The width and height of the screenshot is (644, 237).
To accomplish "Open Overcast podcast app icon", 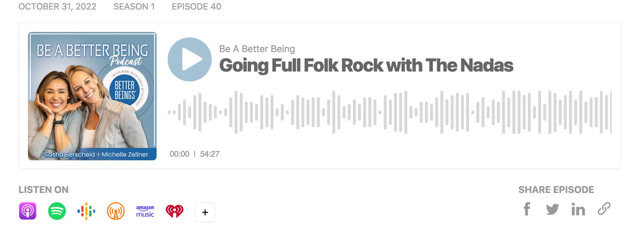I will click(116, 211).
